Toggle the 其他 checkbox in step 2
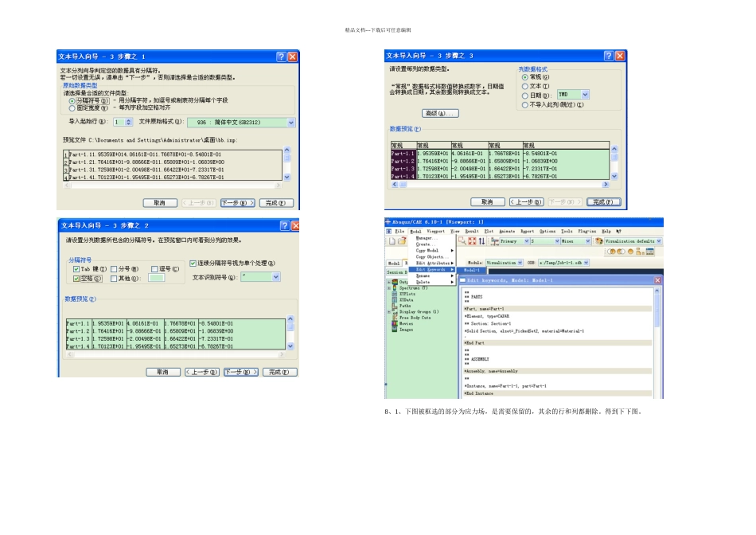The height and width of the screenshot is (535, 756). point(115,279)
